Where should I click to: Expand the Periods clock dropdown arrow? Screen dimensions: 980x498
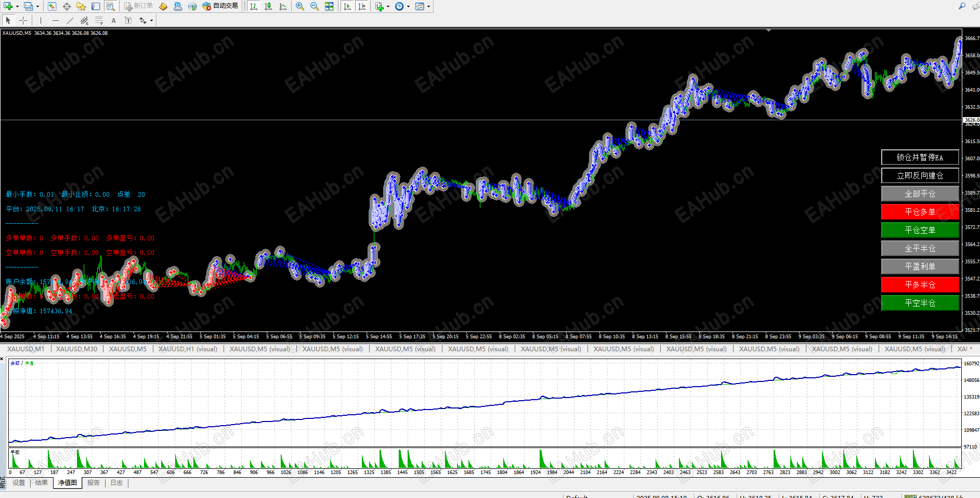(408, 7)
